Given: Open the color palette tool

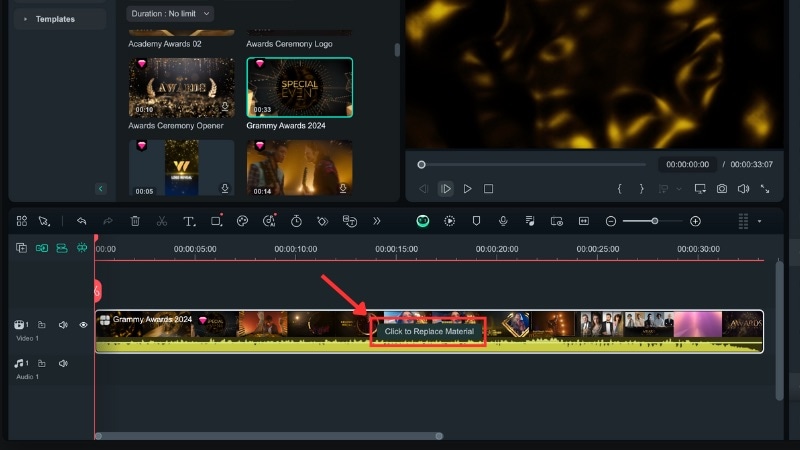Looking at the screenshot, I should point(242,221).
